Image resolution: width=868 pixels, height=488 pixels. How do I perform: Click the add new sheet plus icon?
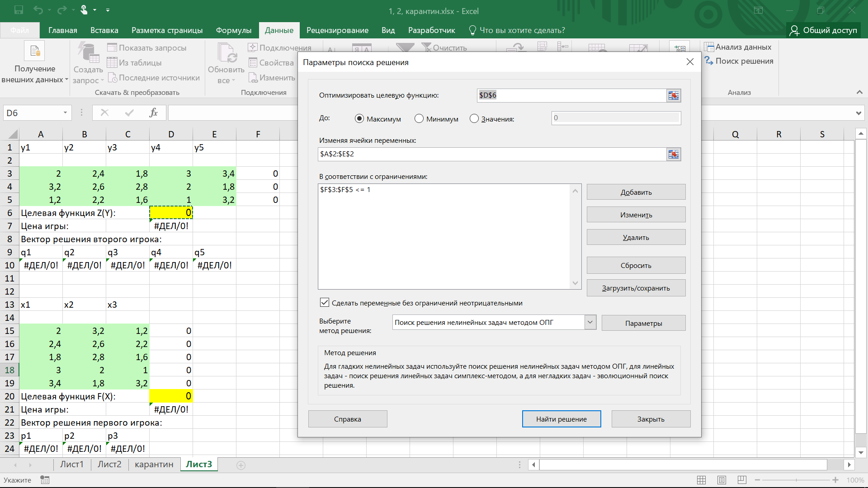241,465
